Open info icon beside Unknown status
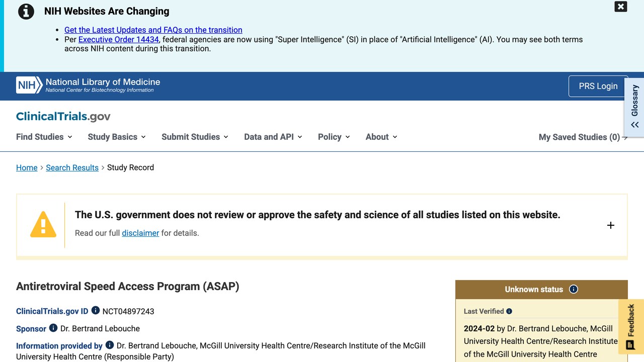The width and height of the screenshot is (644, 362). pos(573,289)
